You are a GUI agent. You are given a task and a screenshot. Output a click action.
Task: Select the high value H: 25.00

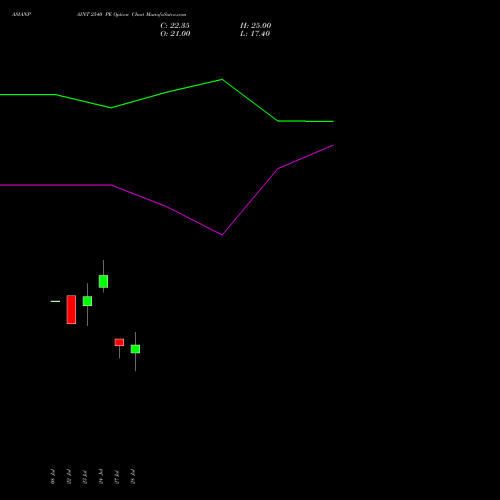point(256,26)
